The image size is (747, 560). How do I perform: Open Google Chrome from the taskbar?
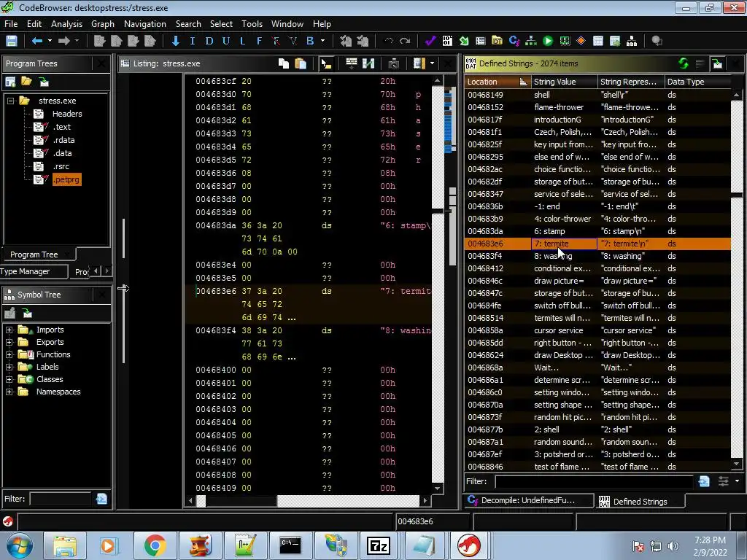[155, 545]
